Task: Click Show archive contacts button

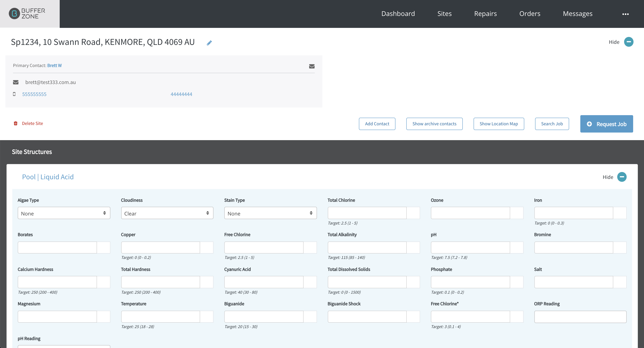Action: (x=434, y=124)
